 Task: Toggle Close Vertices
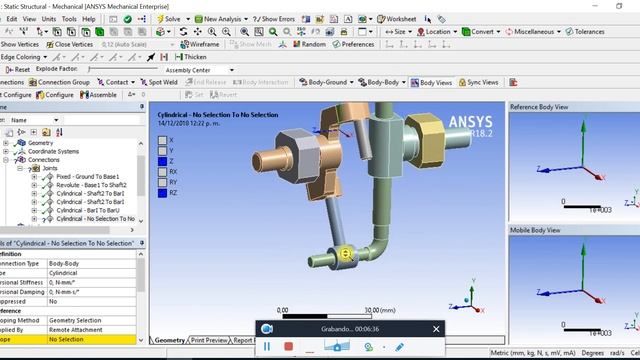click(69, 44)
